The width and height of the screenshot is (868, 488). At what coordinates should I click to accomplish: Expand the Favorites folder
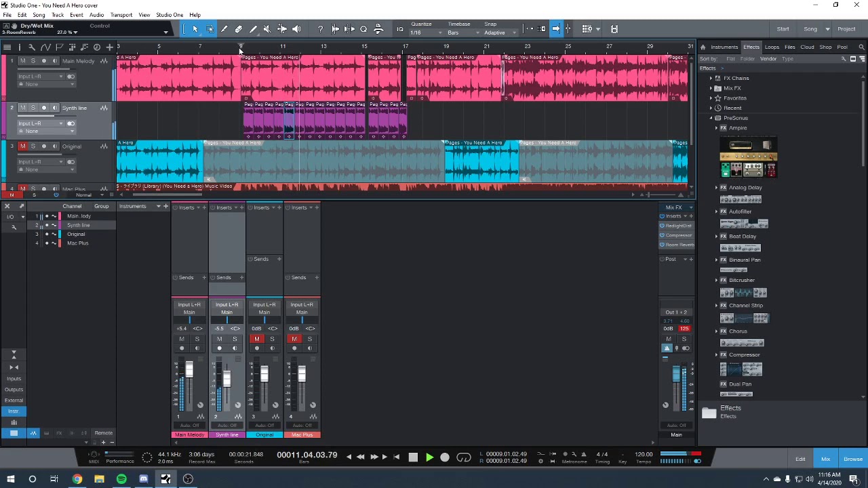pyautogui.click(x=711, y=98)
